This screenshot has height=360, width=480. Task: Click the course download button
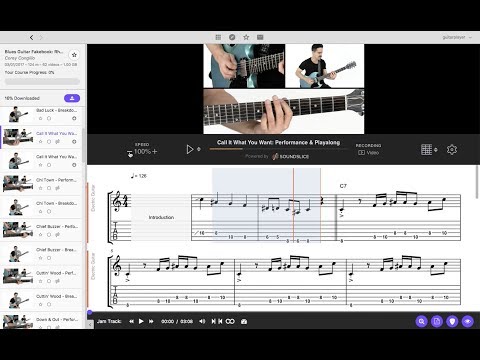click(72, 98)
